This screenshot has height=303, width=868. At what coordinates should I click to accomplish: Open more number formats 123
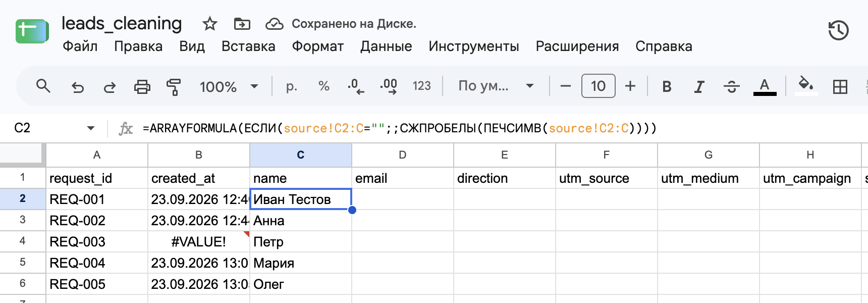(x=421, y=86)
